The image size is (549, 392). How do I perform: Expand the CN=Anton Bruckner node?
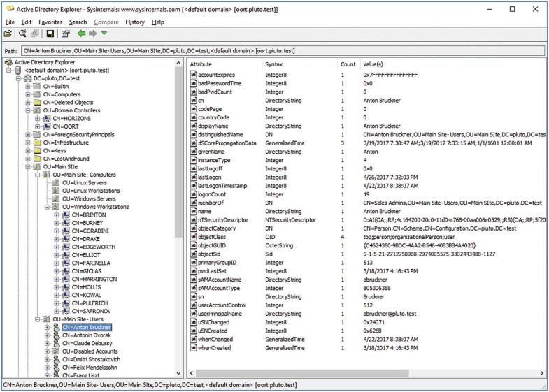47,327
